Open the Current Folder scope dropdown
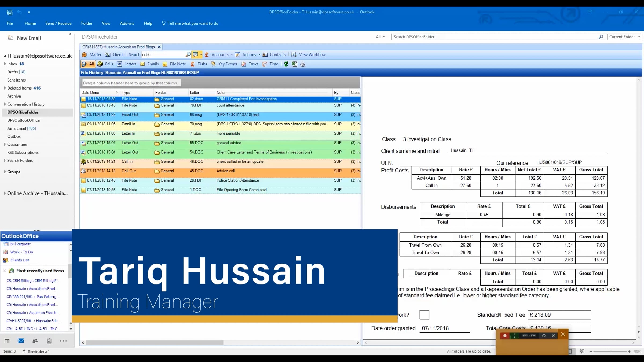The image size is (644, 362). click(624, 37)
